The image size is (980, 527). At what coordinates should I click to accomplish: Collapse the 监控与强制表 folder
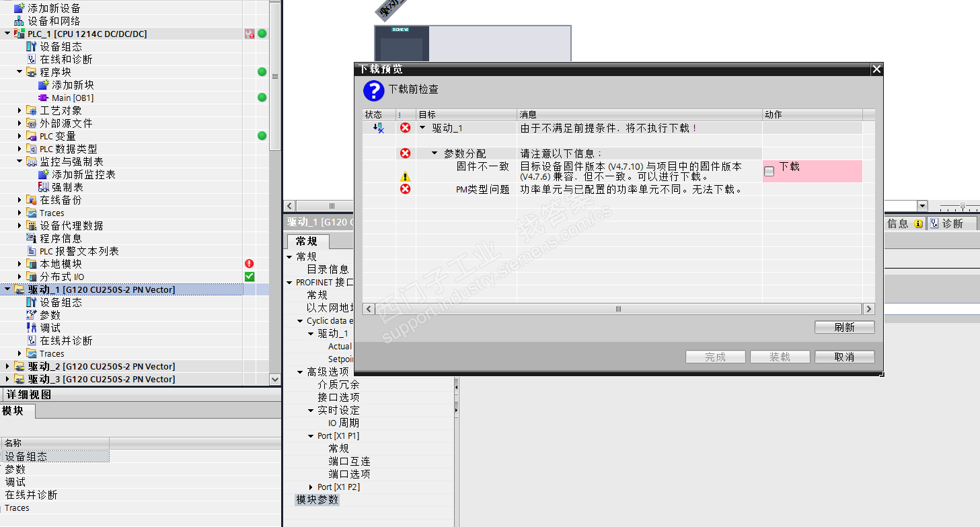click(x=20, y=162)
